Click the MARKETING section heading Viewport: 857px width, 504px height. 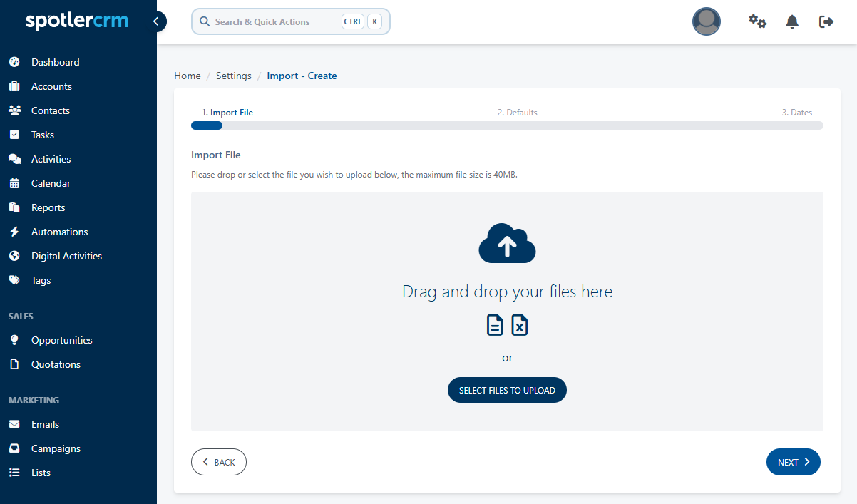(34, 400)
